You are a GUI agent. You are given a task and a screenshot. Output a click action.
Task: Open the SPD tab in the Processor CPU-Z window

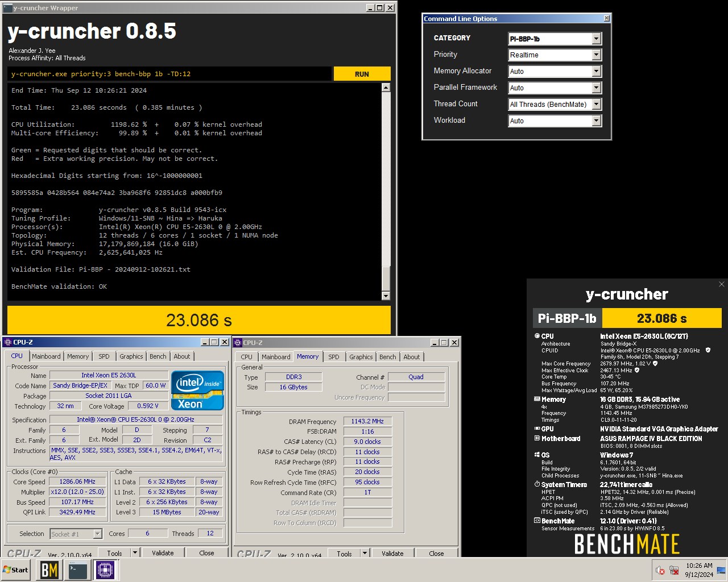[x=104, y=356]
